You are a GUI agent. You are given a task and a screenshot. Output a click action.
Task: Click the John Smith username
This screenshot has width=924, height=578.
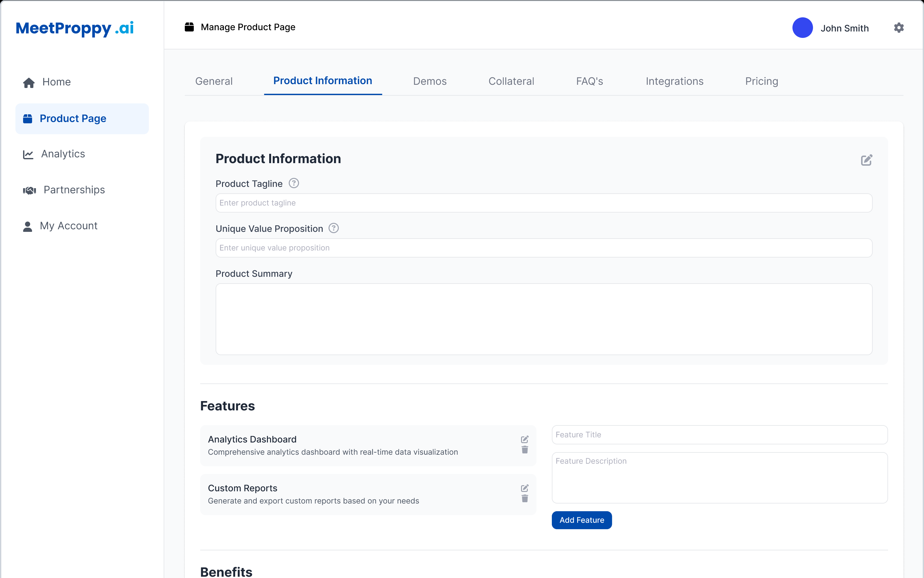pyautogui.click(x=844, y=28)
